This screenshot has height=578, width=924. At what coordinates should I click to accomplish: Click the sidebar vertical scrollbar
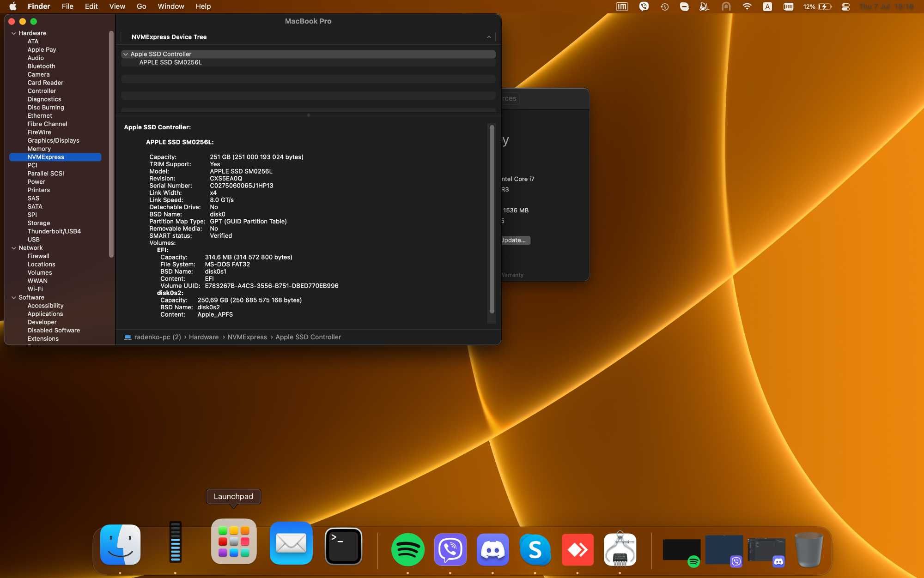[x=111, y=144]
